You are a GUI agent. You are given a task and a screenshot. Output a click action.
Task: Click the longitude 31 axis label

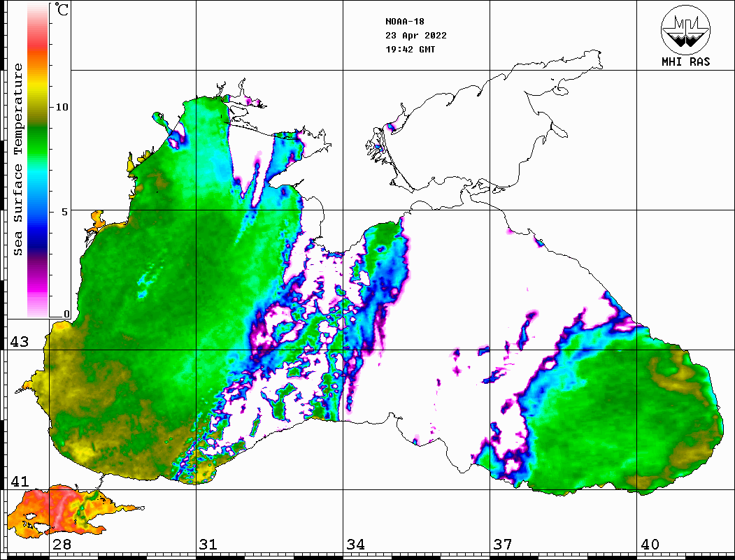pyautogui.click(x=208, y=545)
